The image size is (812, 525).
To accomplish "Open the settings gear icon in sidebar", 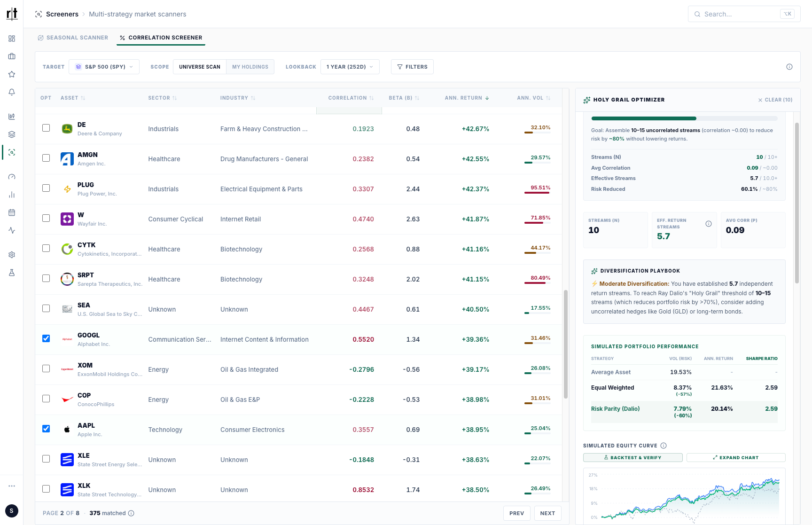I will coord(12,255).
